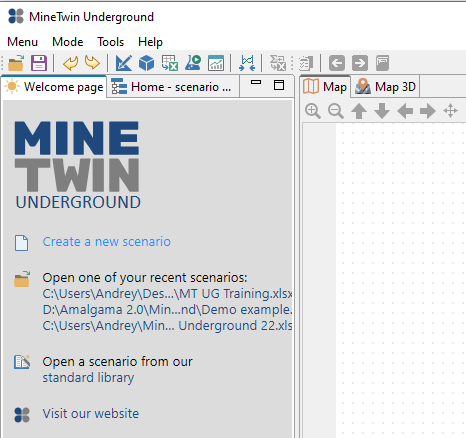Open the Tools menu

coord(110,42)
